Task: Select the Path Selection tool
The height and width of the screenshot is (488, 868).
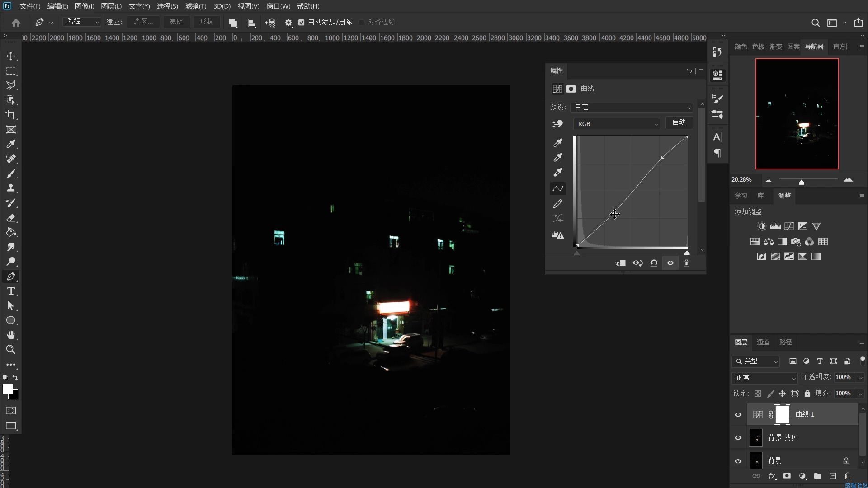Action: 11,306
